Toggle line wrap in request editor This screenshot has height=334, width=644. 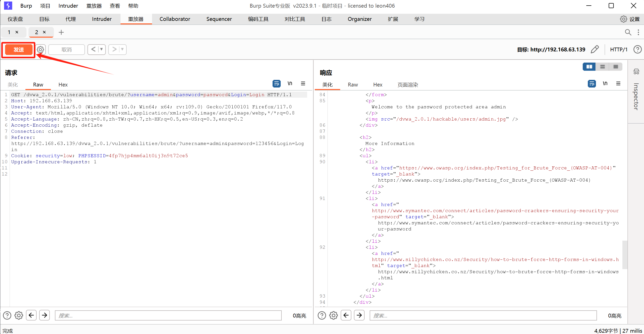click(276, 83)
